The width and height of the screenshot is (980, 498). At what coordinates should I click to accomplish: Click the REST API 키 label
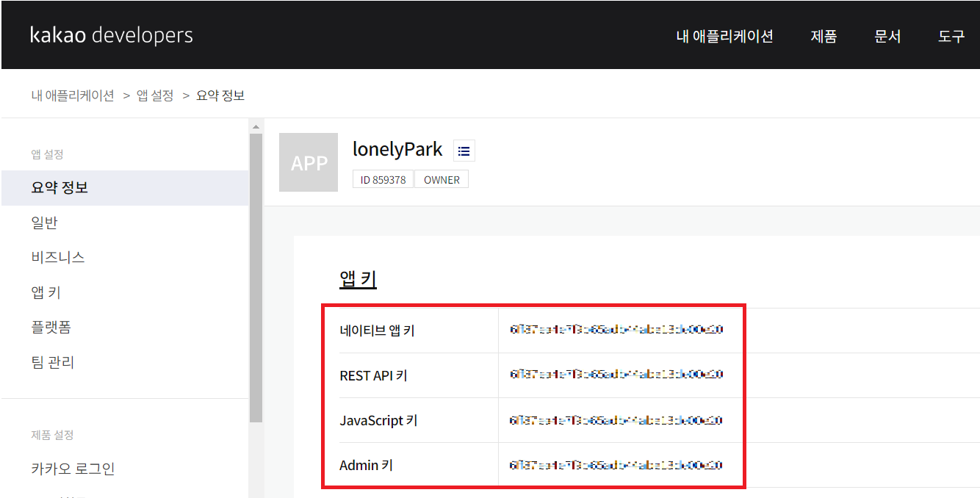tap(373, 375)
